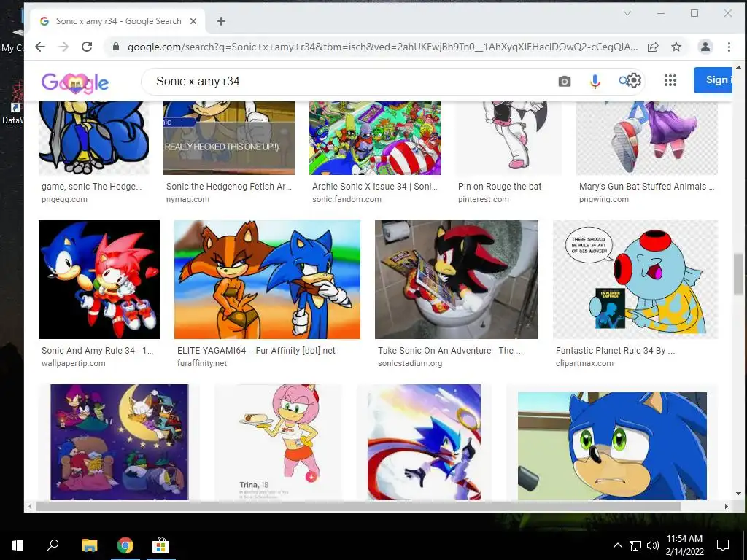Screen dimensions: 747x560
Task: Open the Windows Start menu
Action: click(x=18, y=545)
